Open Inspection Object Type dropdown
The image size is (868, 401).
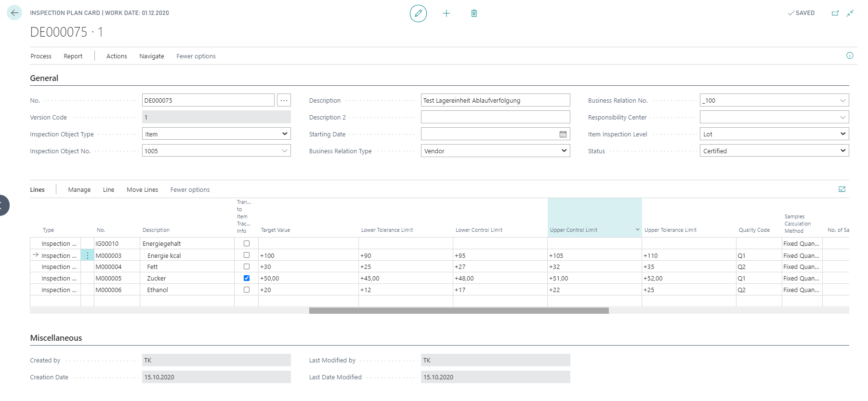click(216, 134)
